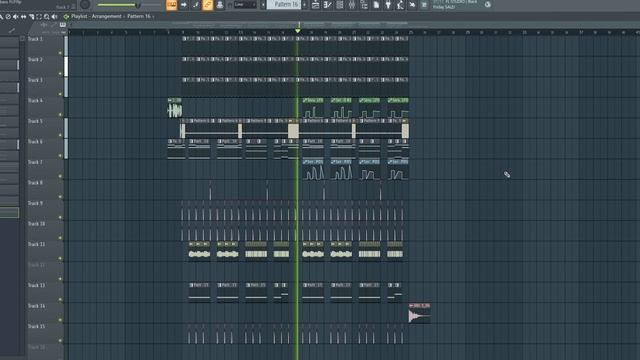This screenshot has width=640, height=360.
Task: Open the Playlist window icon in toolbar
Action: (316, 5)
